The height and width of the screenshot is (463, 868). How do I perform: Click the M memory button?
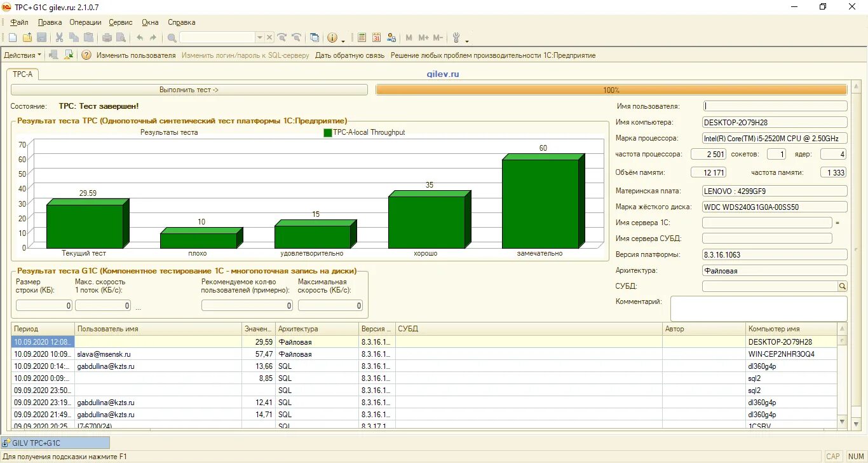coord(409,38)
